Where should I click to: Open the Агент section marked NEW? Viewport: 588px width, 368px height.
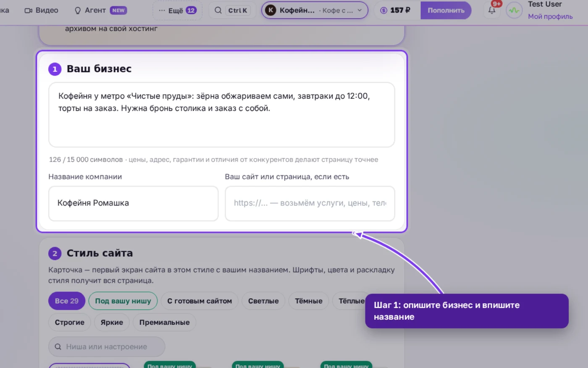[x=100, y=11]
